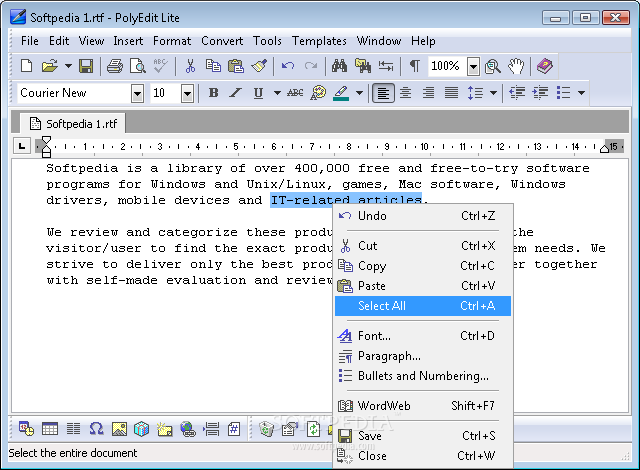This screenshot has height=470, width=640.
Task: Click Close in the context menu
Action: [423, 456]
